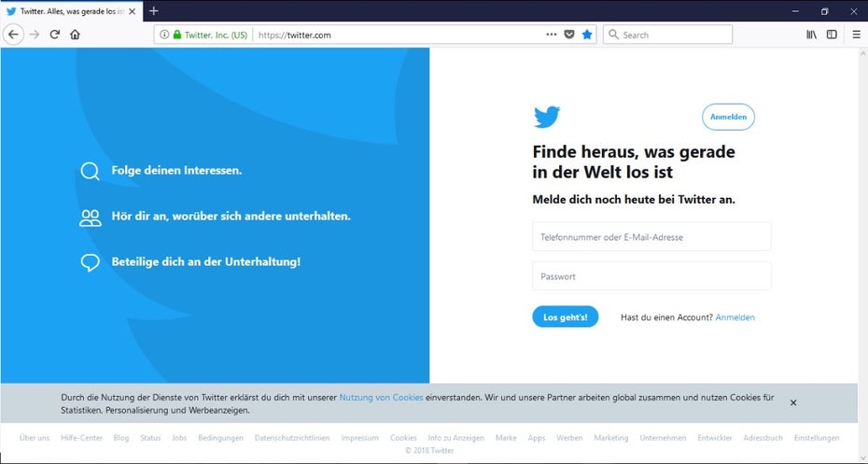868x464 pixels.
Task: Click the Anmelden outlined button
Action: 728,117
